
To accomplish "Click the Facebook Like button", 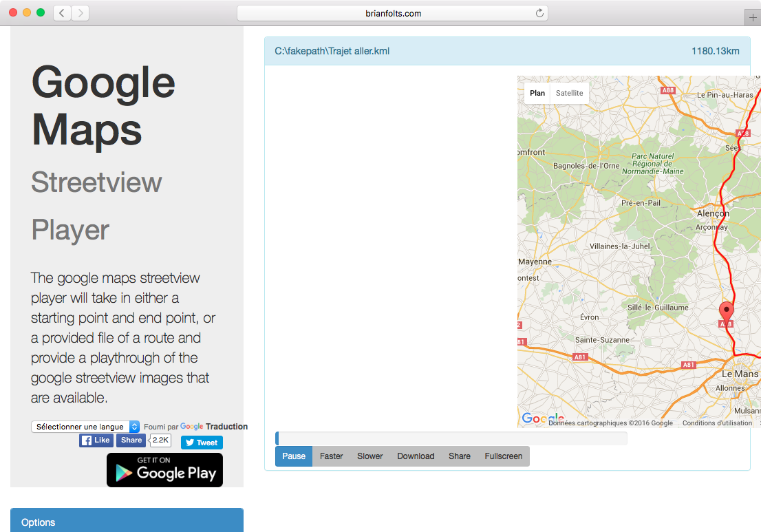I will (x=96, y=440).
